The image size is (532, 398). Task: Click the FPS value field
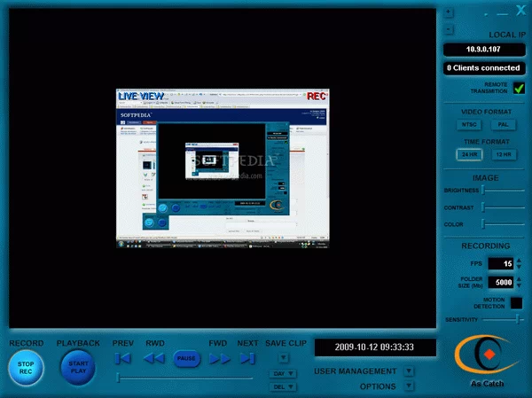coord(501,263)
